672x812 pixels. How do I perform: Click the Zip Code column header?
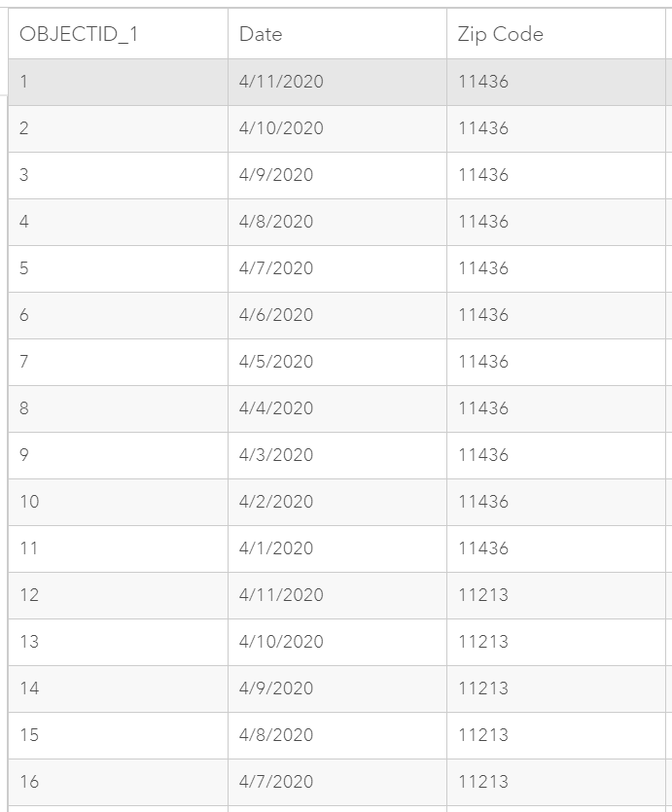(556, 34)
